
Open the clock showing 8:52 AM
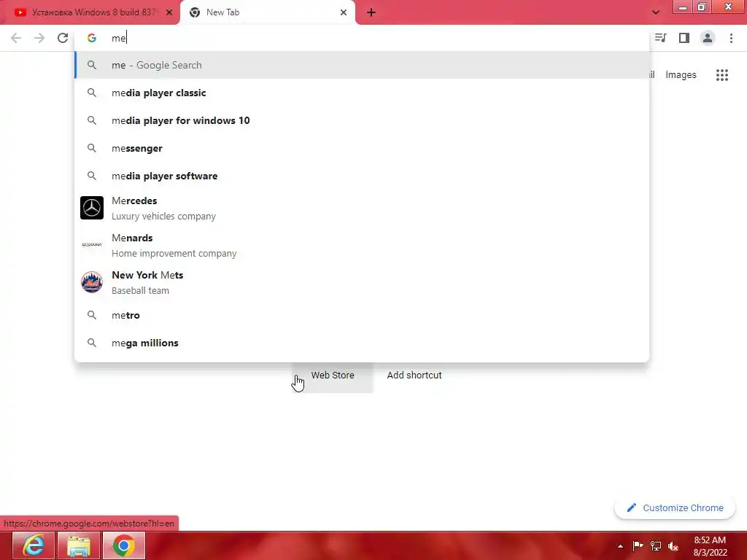(710, 546)
